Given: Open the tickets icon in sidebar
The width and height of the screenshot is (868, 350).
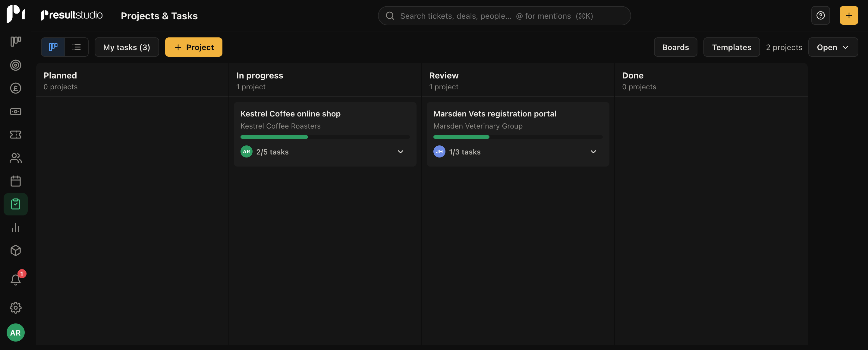Looking at the screenshot, I should click(x=15, y=135).
